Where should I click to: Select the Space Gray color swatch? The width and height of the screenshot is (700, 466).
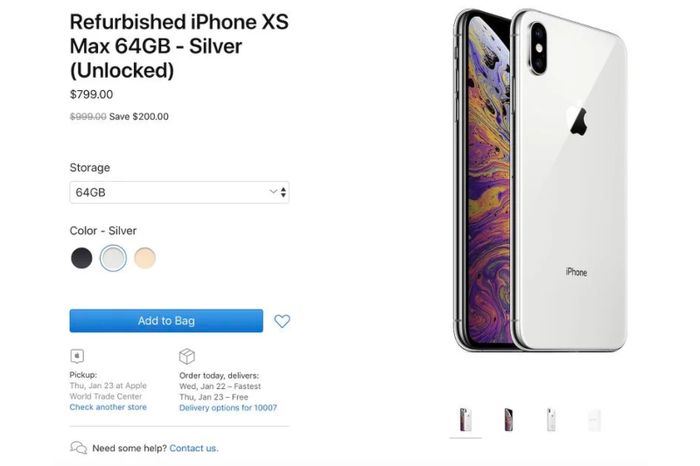click(82, 258)
